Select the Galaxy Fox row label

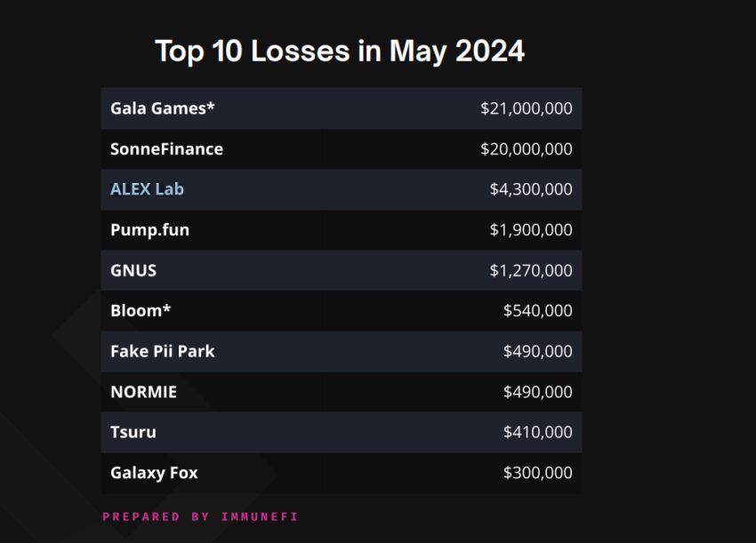154,473
